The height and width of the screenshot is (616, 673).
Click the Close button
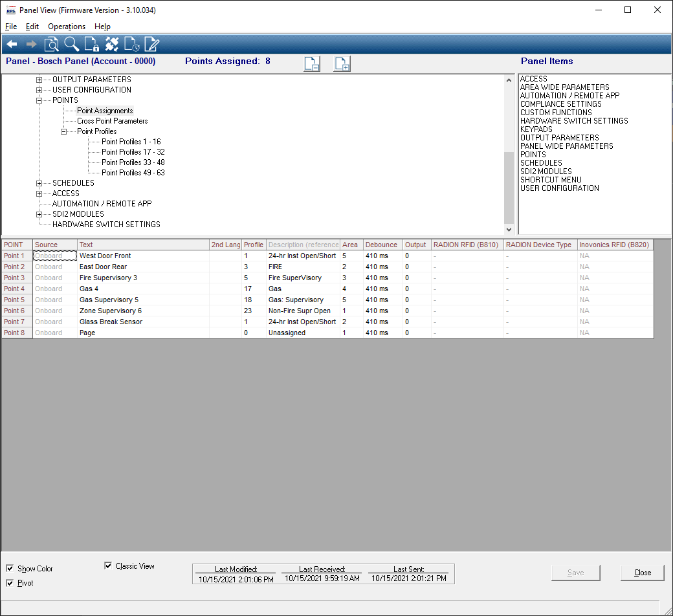[x=642, y=573]
